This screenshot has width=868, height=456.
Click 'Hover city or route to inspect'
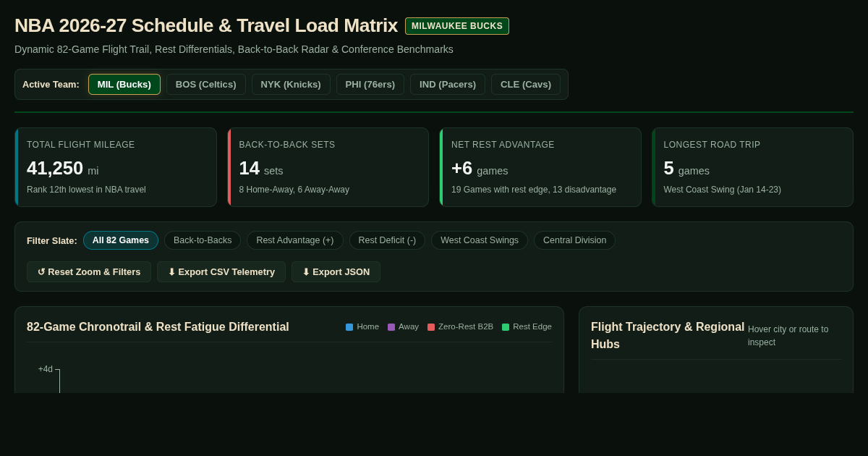point(788,336)
